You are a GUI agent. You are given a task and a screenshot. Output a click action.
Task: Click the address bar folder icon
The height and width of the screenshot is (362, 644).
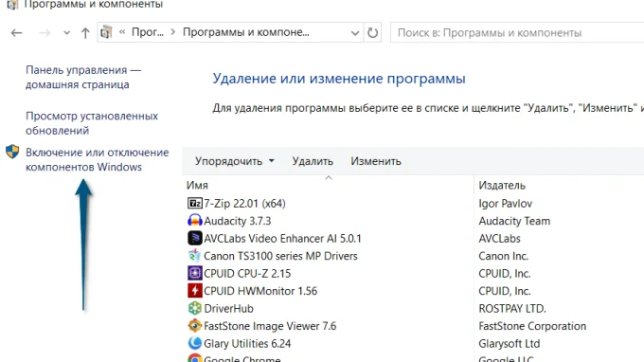pyautogui.click(x=106, y=32)
